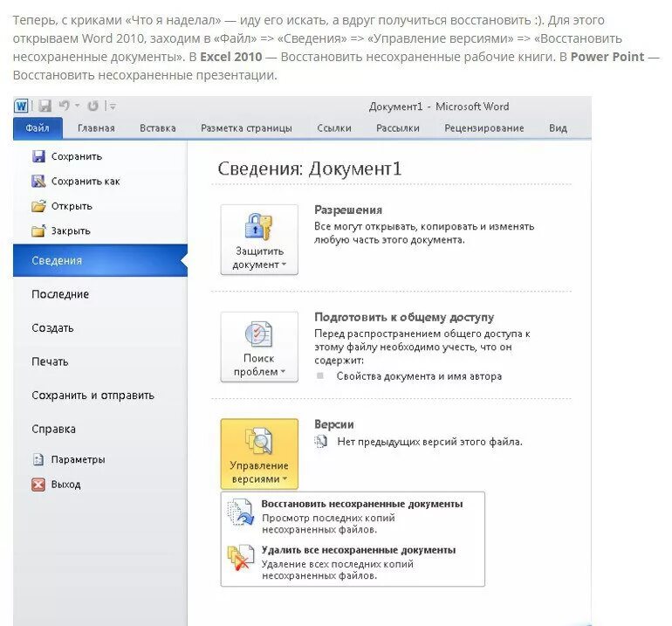
Task: Choose Закрыть in the backstage menu
Action: (x=71, y=231)
